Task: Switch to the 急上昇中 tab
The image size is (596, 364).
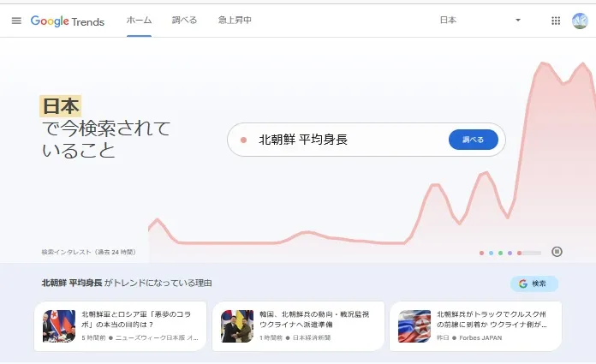Action: [x=235, y=21]
